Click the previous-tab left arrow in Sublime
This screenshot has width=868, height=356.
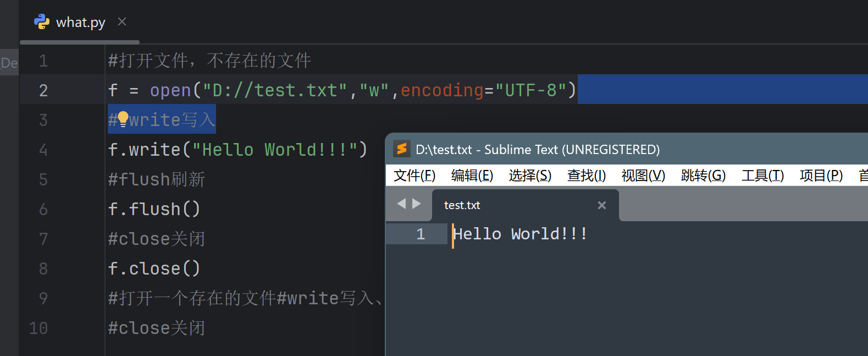(x=401, y=204)
